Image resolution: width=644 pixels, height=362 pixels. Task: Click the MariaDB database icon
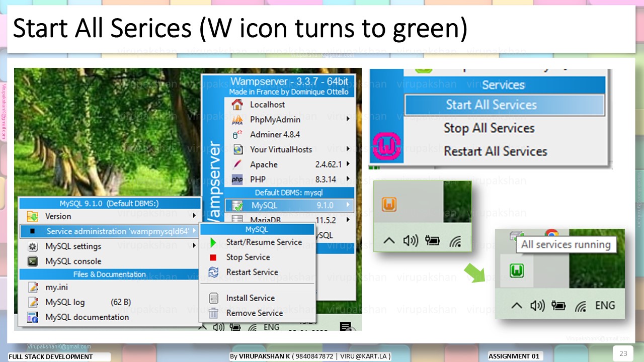point(237,220)
